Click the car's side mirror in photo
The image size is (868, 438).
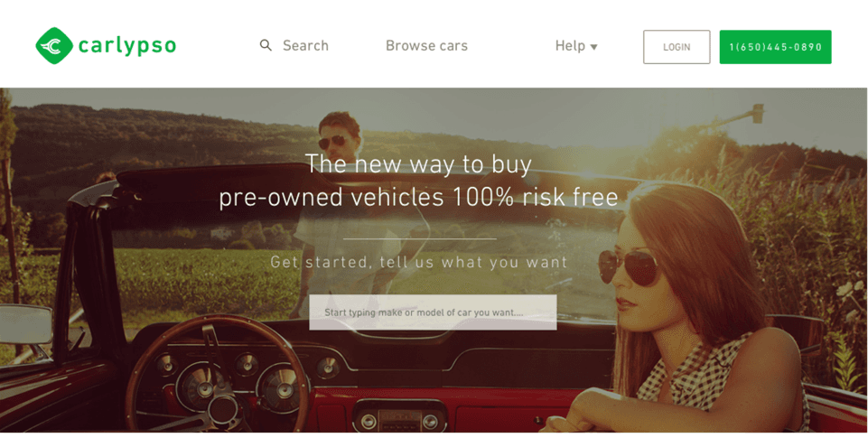pyautogui.click(x=25, y=324)
